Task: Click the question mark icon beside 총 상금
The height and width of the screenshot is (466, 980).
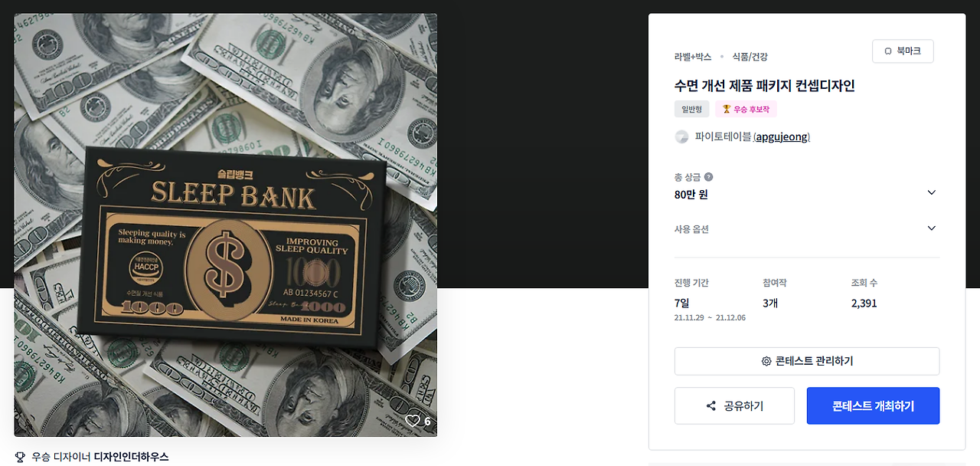Action: click(x=708, y=177)
